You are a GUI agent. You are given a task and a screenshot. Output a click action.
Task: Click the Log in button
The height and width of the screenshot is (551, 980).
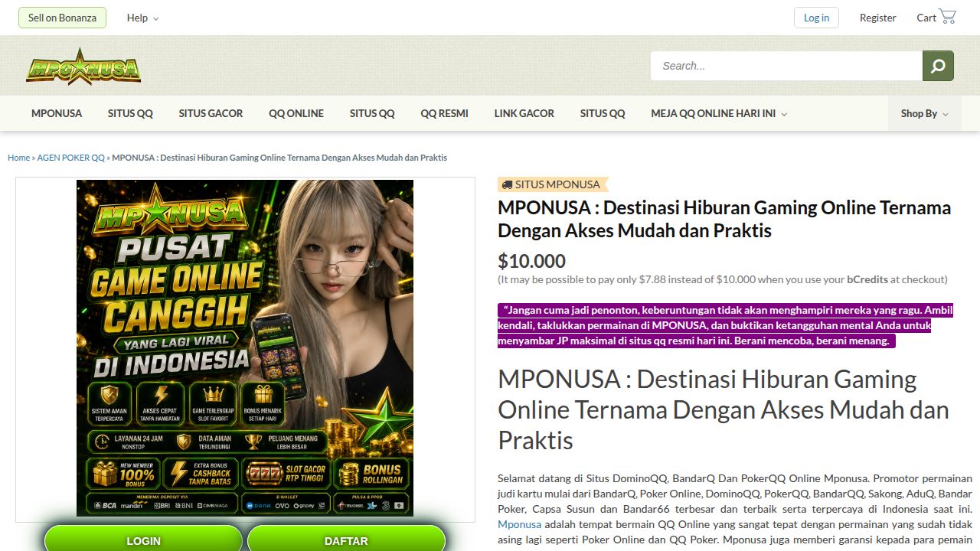(x=816, y=18)
